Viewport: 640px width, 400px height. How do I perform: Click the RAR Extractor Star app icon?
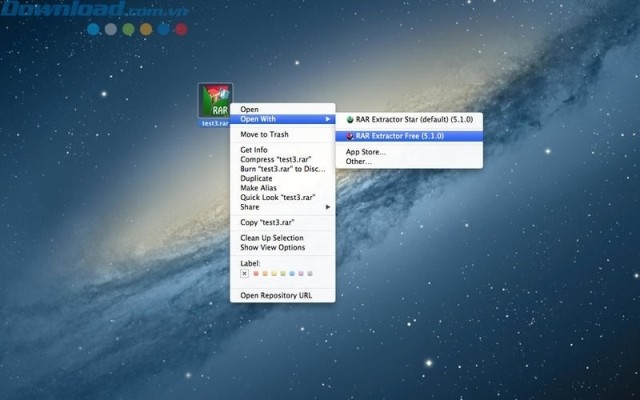tap(349, 119)
